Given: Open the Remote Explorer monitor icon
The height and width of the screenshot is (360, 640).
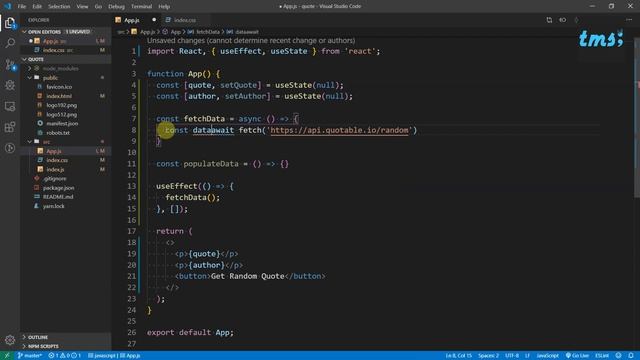Looking at the screenshot, I should coord(10,106).
